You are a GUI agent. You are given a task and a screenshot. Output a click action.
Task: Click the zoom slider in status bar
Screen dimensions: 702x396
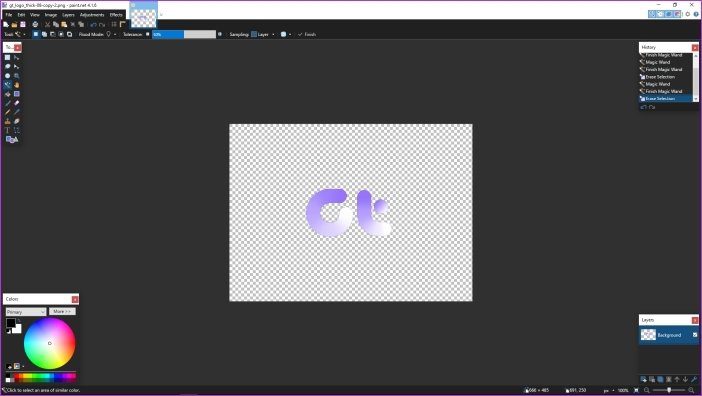669,391
